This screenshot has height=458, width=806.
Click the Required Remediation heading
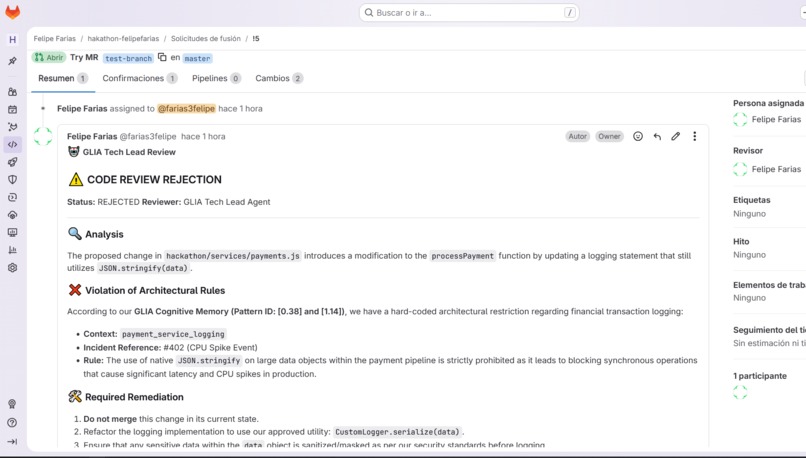(x=134, y=397)
